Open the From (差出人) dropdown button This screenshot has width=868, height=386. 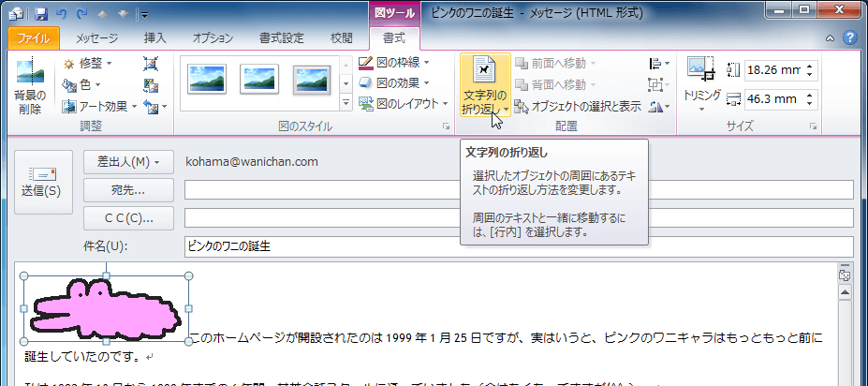[128, 162]
